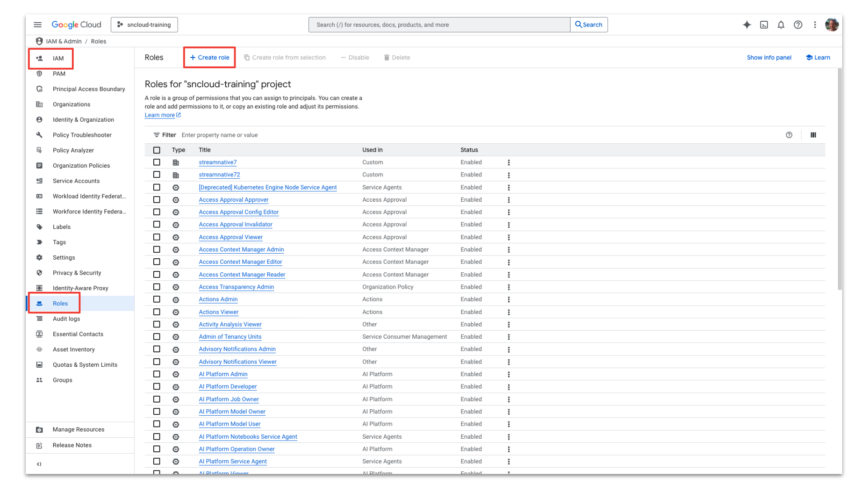
Task: Click the column display options icon
Action: (x=813, y=135)
